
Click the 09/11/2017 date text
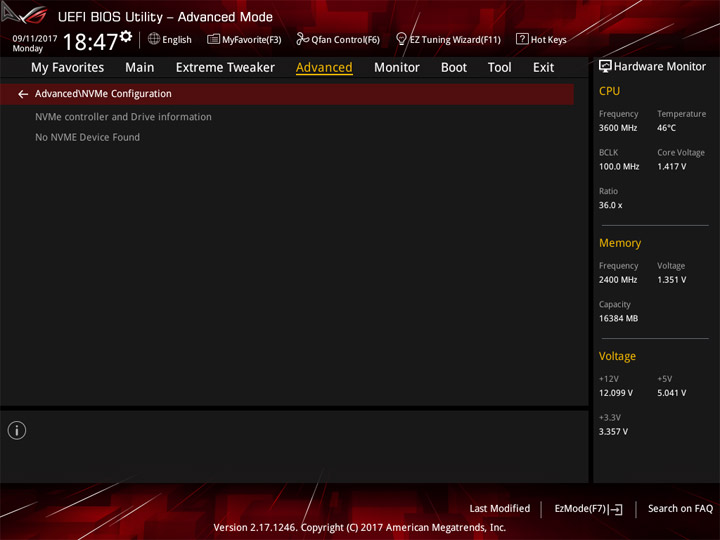[x=35, y=39]
